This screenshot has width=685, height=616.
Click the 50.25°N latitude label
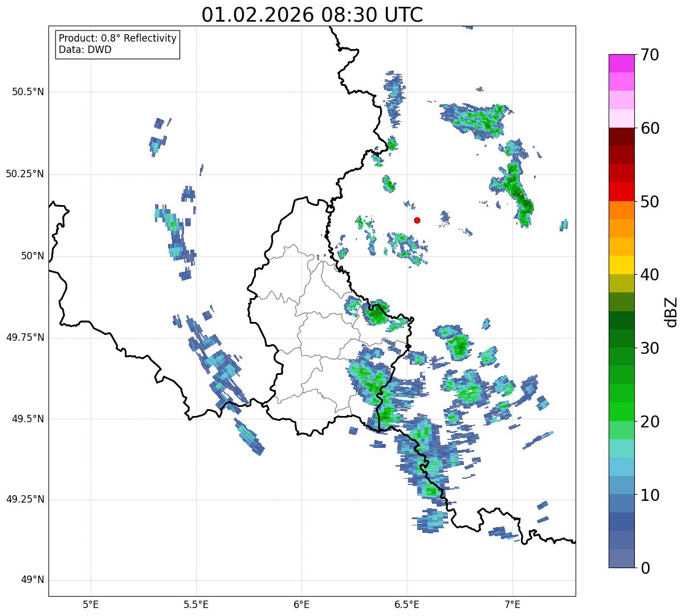(25, 174)
